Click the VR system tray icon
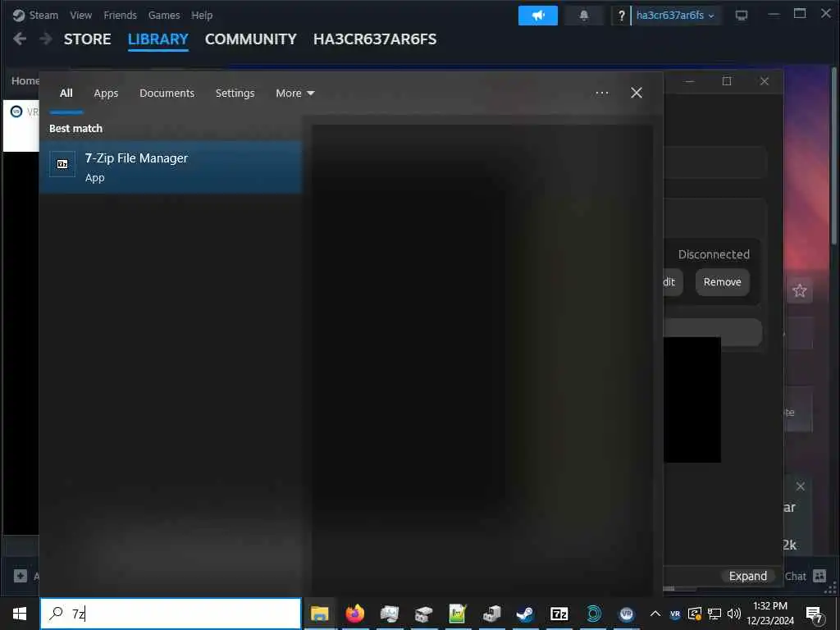840x630 pixels. tap(675, 614)
